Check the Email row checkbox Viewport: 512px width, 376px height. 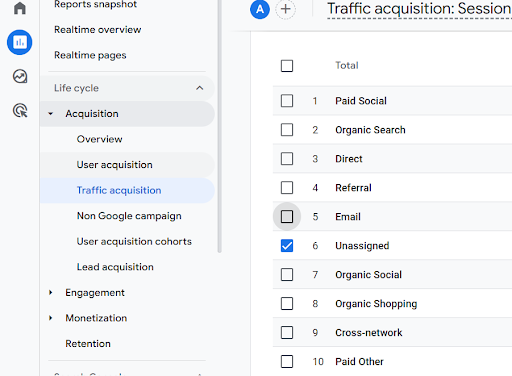click(x=287, y=217)
